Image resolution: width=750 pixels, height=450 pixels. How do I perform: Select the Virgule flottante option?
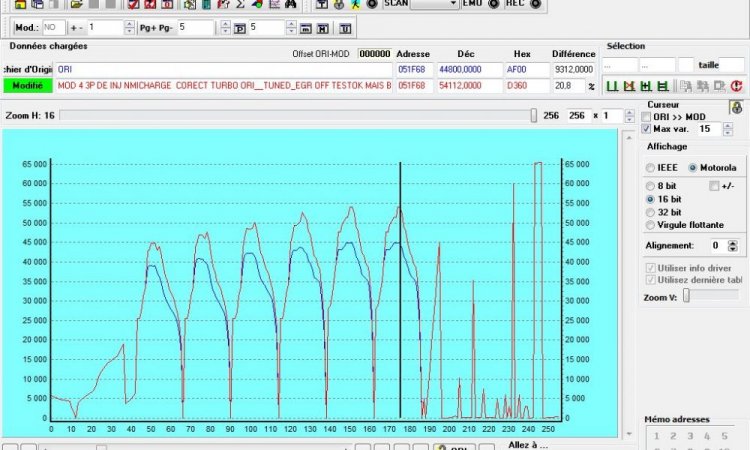click(x=650, y=225)
